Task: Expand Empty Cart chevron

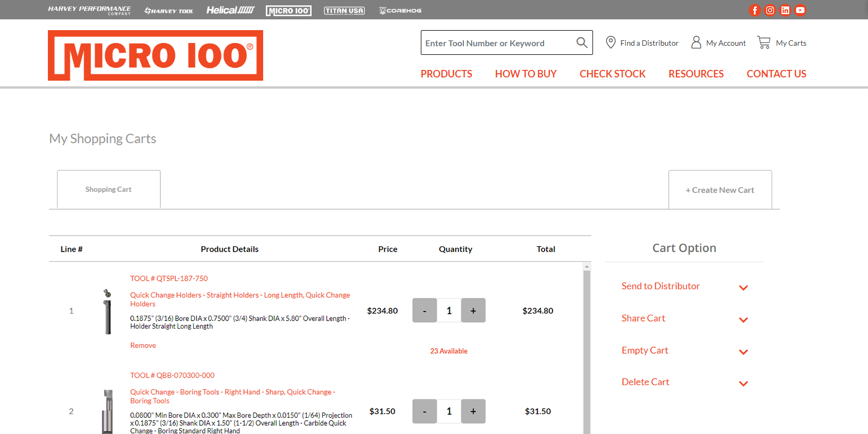Action: [744, 352]
